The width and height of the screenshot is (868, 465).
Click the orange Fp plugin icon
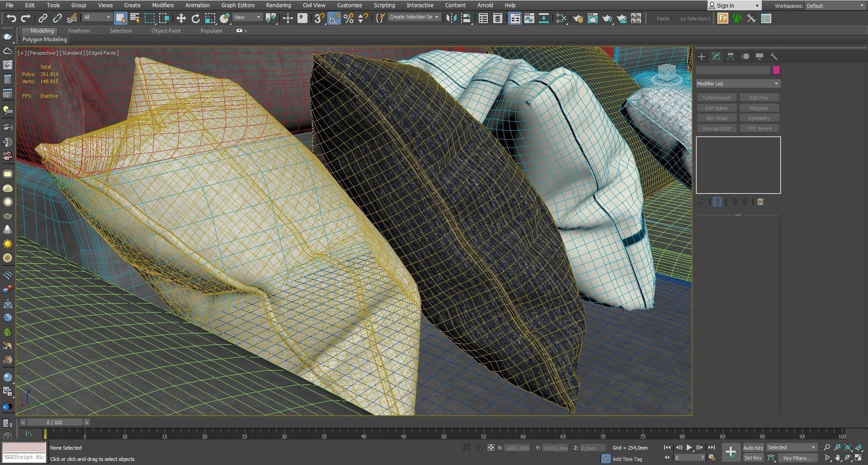723,18
